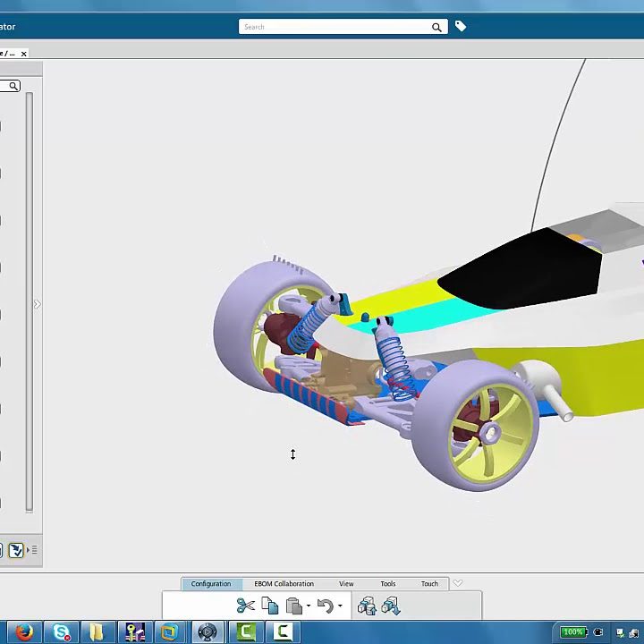Switch to the Touch tab
The width and height of the screenshot is (644, 644).
pyautogui.click(x=429, y=584)
